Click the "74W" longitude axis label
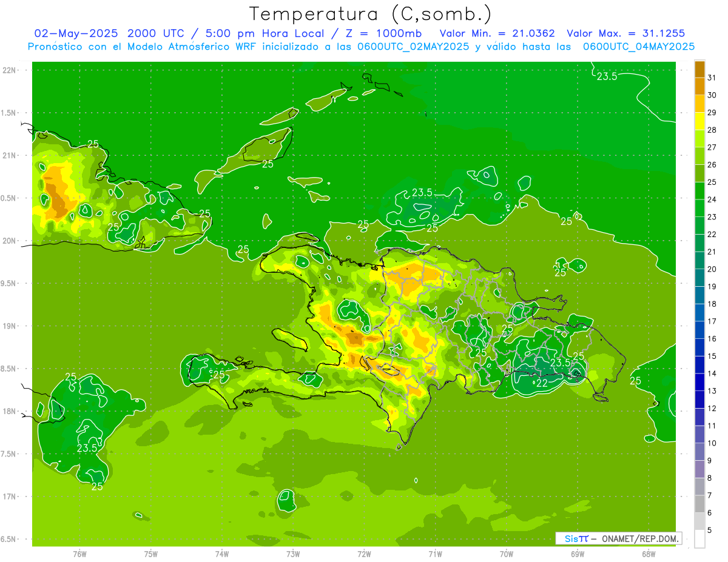728x562 pixels. (x=222, y=554)
